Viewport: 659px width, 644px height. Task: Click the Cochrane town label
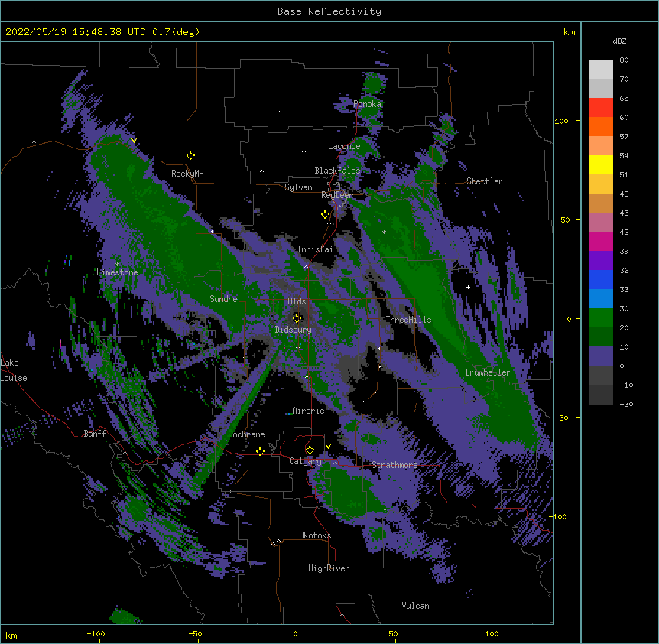click(246, 434)
